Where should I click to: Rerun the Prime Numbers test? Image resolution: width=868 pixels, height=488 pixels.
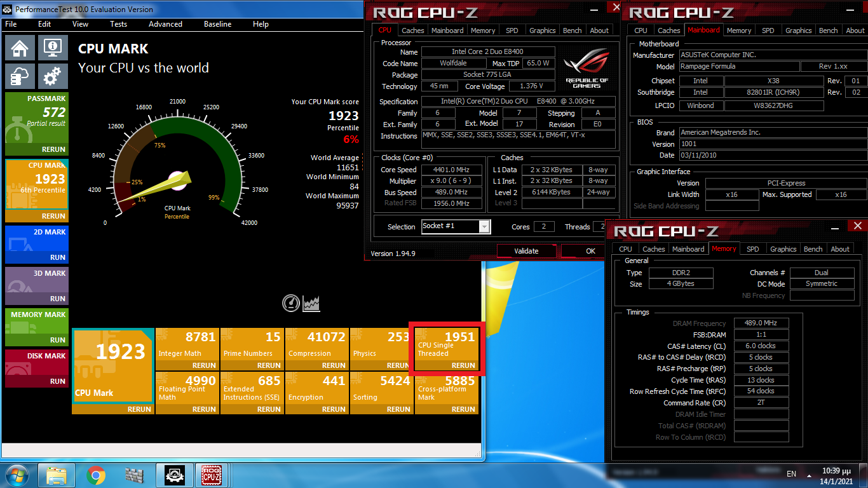point(269,365)
